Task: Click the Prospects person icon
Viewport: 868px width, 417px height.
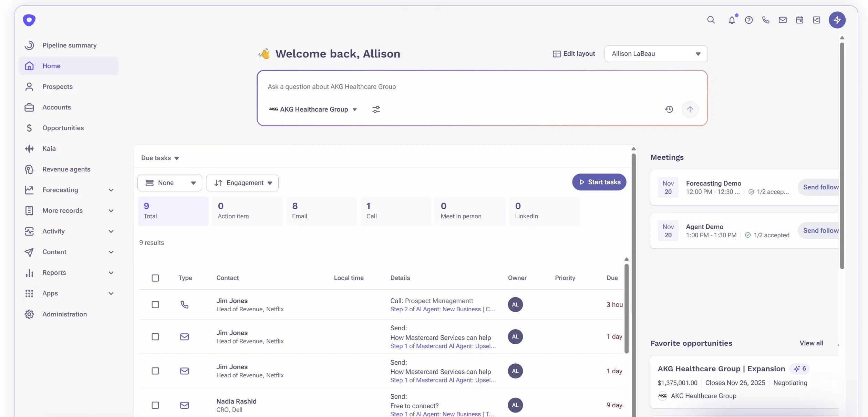Action: click(x=29, y=86)
